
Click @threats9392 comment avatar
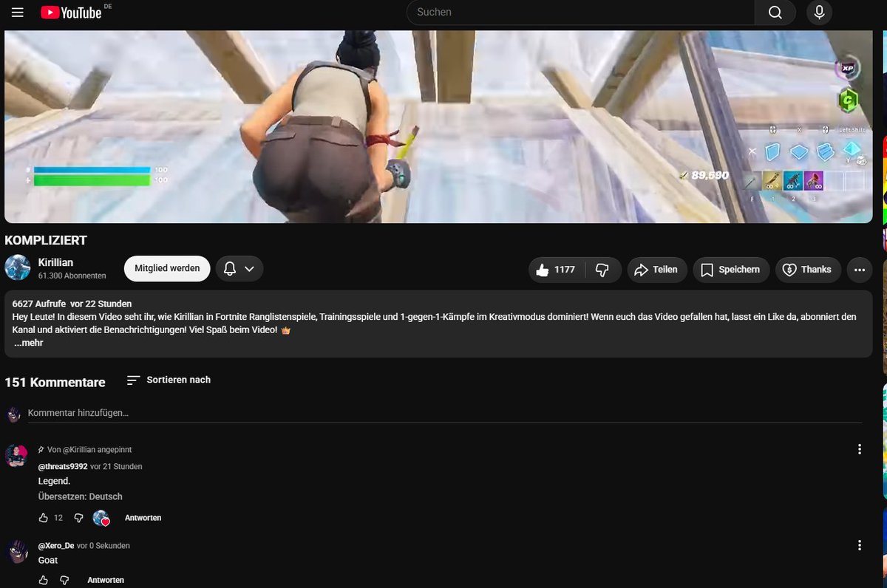tap(16, 457)
